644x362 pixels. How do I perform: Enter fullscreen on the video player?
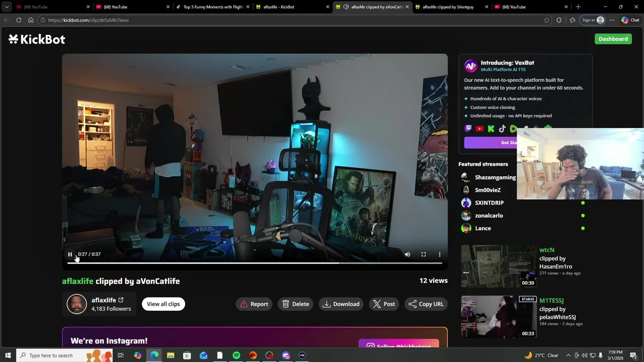click(424, 254)
